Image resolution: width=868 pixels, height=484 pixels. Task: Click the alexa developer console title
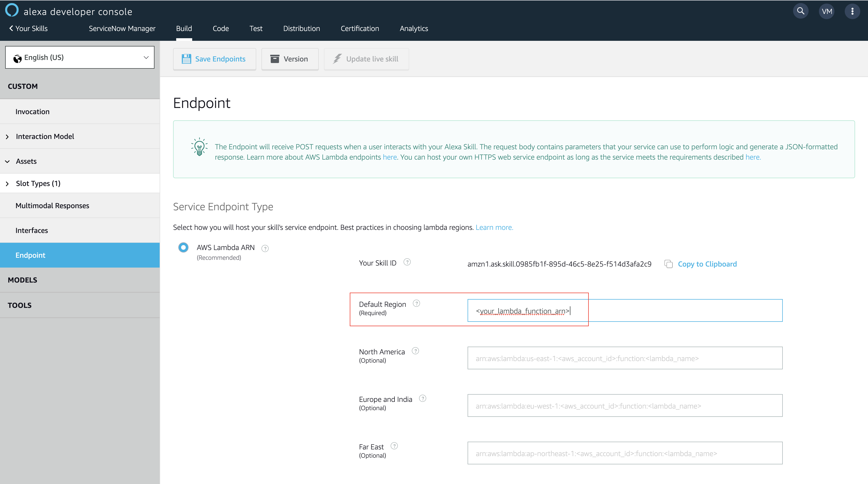pos(78,12)
